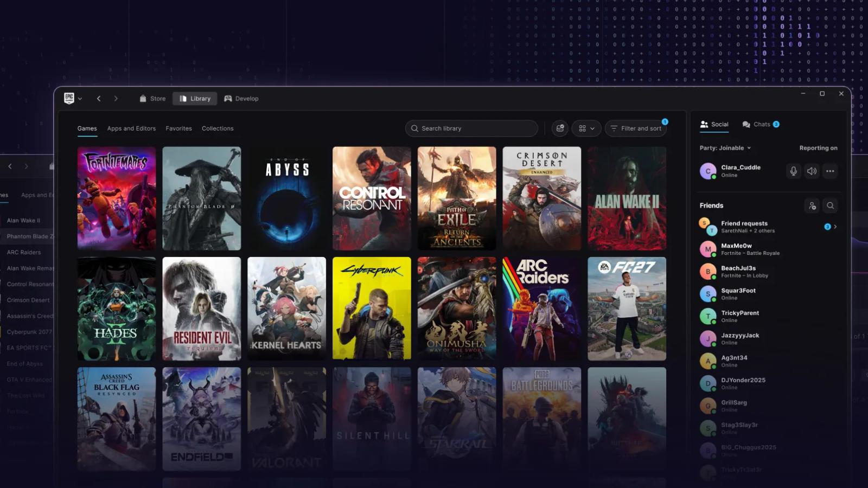
Task: Open the Onimusha tile
Action: click(457, 309)
